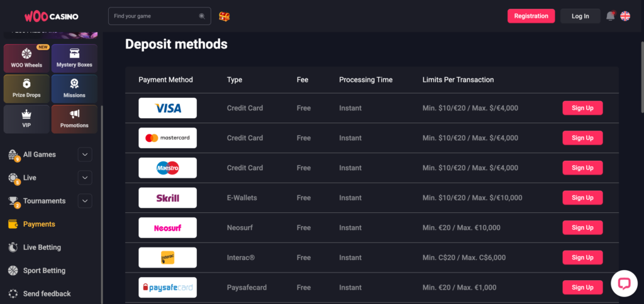The height and width of the screenshot is (304, 644).
Task: Click the paysafecard payment logo
Action: (x=167, y=287)
